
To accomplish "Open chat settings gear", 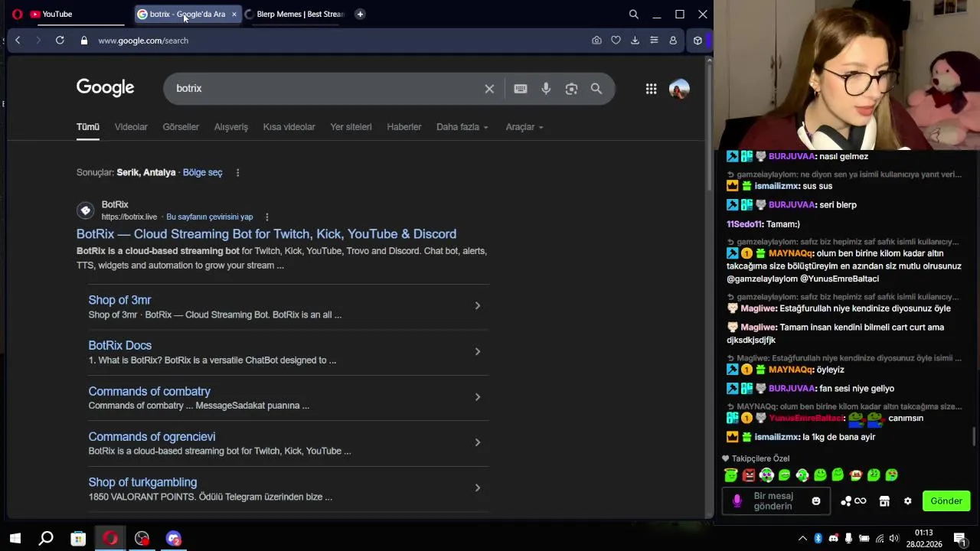I will tap(908, 501).
